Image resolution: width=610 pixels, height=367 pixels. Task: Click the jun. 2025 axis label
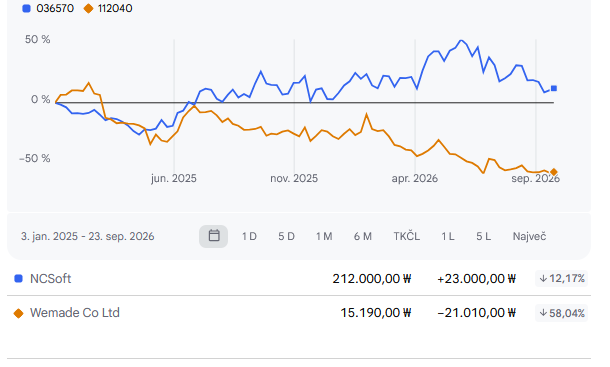(174, 178)
